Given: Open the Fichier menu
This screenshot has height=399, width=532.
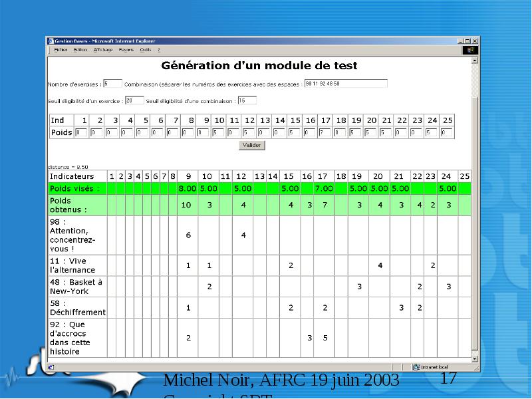Looking at the screenshot, I should tap(61, 50).
